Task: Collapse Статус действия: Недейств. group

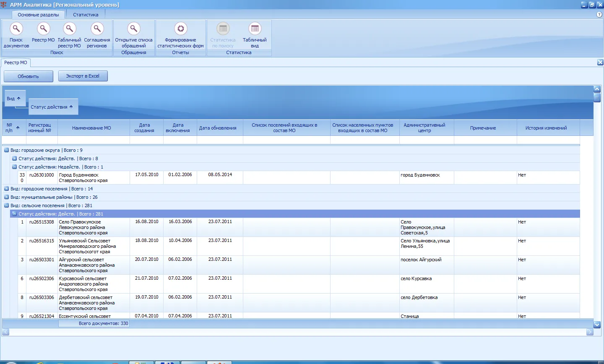Action: pos(14,167)
